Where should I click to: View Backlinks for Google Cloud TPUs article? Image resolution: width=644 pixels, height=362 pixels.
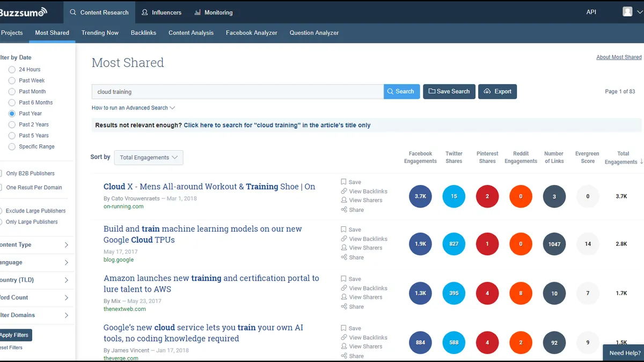pyautogui.click(x=364, y=239)
